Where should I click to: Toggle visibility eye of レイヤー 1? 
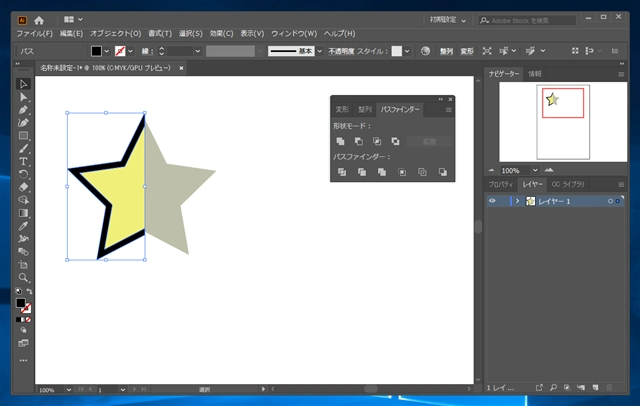tap(492, 201)
